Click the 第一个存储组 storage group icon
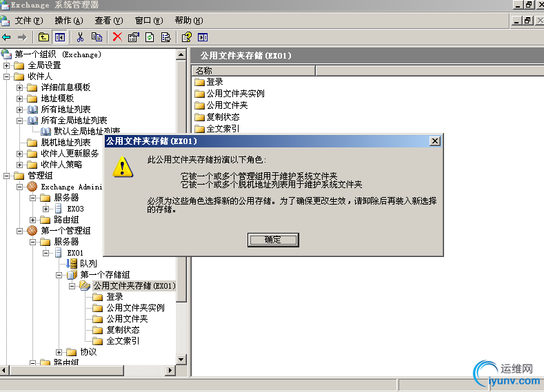The image size is (544, 392). (x=72, y=275)
